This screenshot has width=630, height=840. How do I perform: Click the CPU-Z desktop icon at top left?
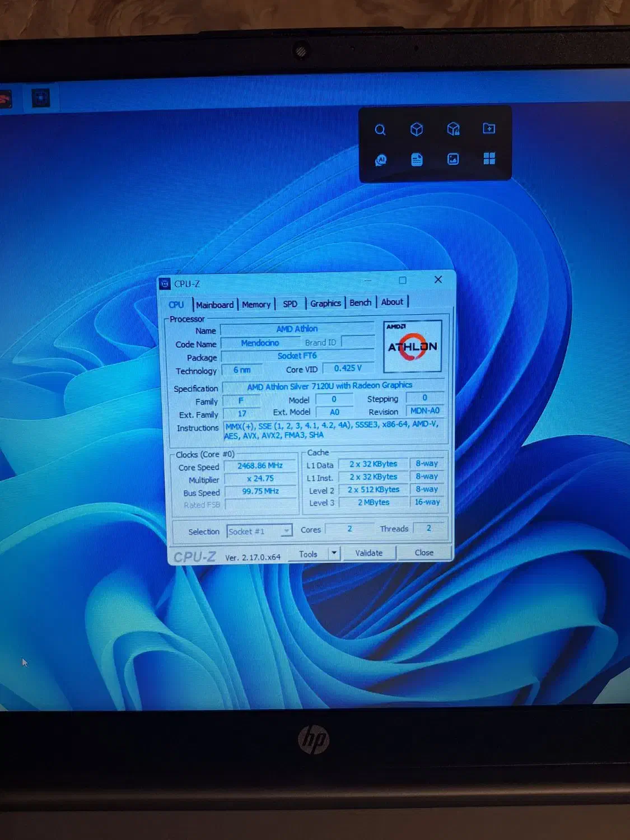tap(40, 99)
